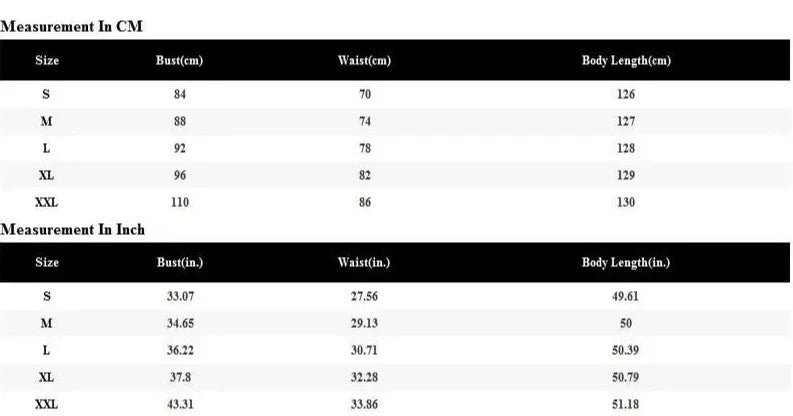Select the Body Length(in.) column header
Screen dimensions: 793x416
[626, 263]
